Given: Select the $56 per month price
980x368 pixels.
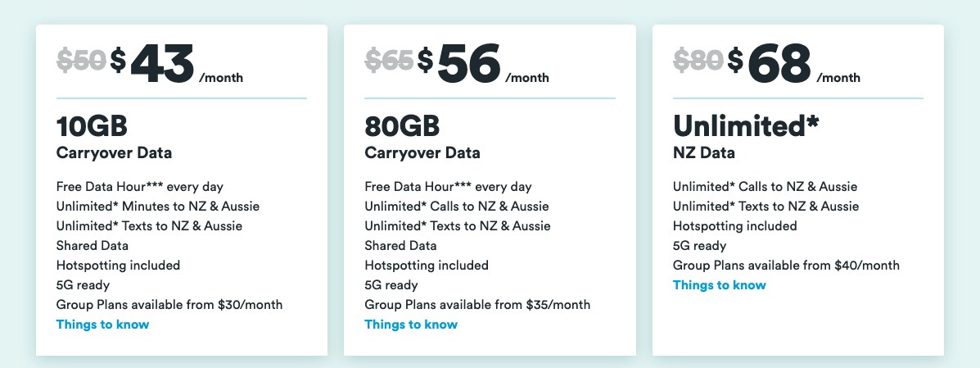Looking at the screenshot, I should [469, 62].
